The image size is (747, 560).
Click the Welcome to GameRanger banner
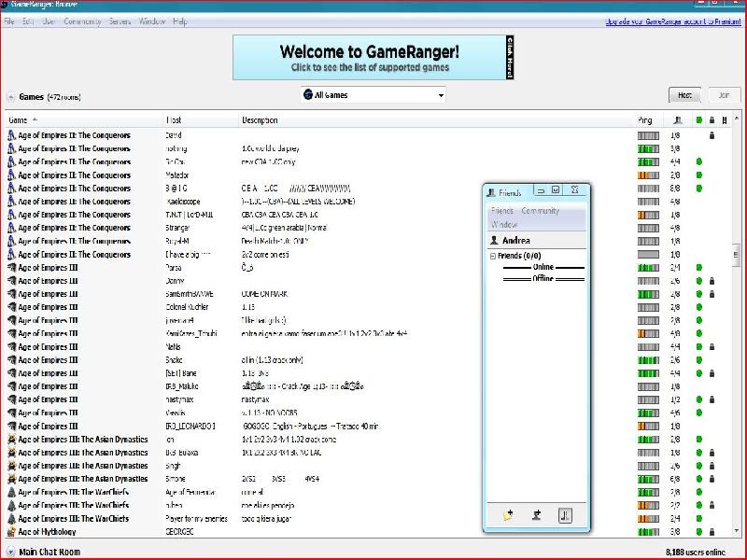[x=373, y=57]
